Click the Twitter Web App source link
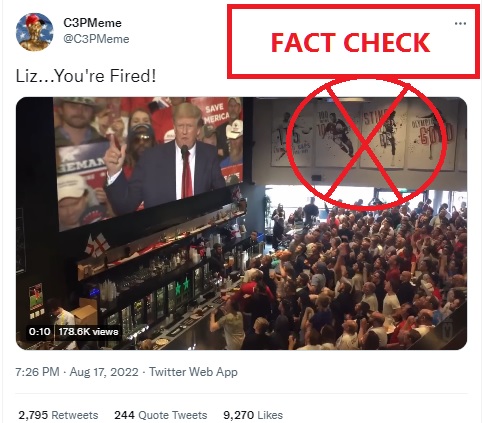This screenshot has height=423, width=483. (193, 372)
